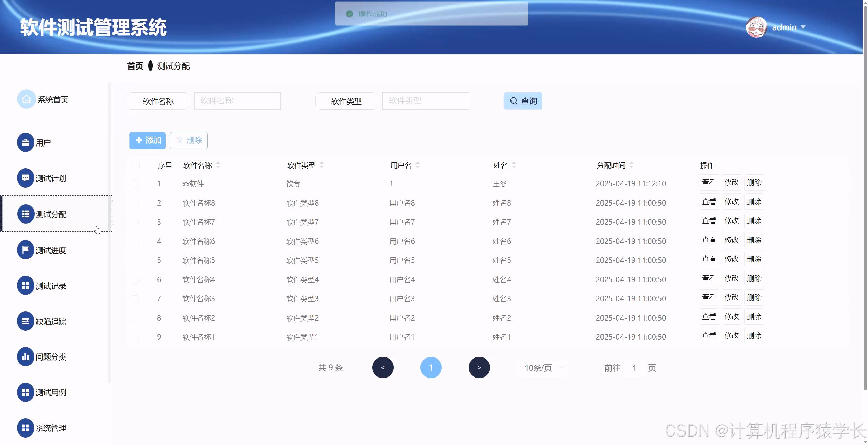Click the batch 删除 button above table
The image size is (868, 445).
pos(189,140)
